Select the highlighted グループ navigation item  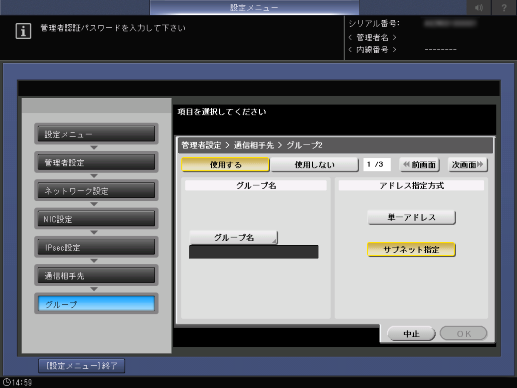pyautogui.click(x=96, y=304)
